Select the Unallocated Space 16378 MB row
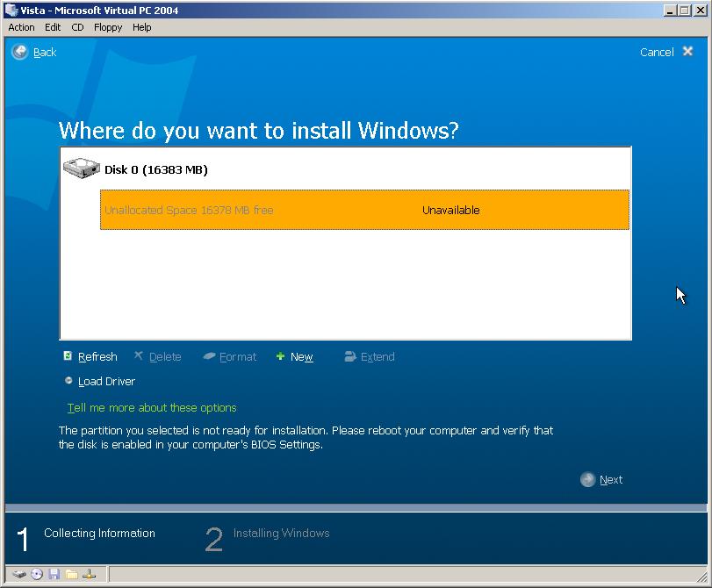Image resolution: width=712 pixels, height=588 pixels. (364, 210)
